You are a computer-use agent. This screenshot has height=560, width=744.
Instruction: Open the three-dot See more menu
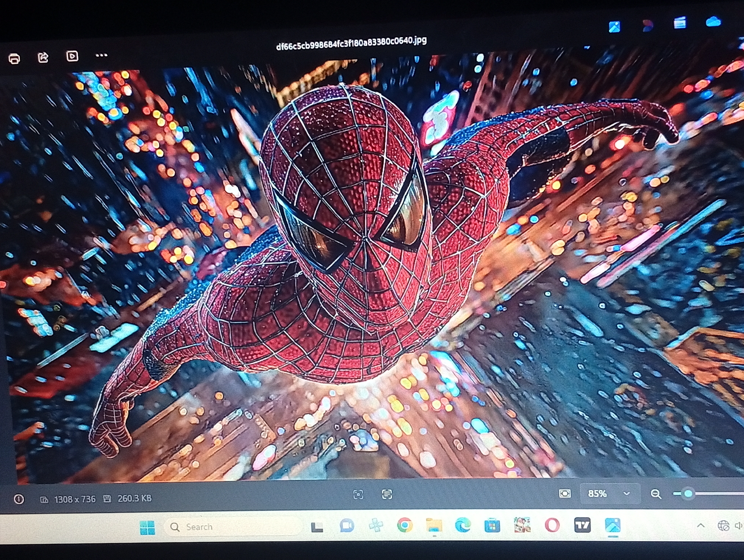(x=101, y=55)
